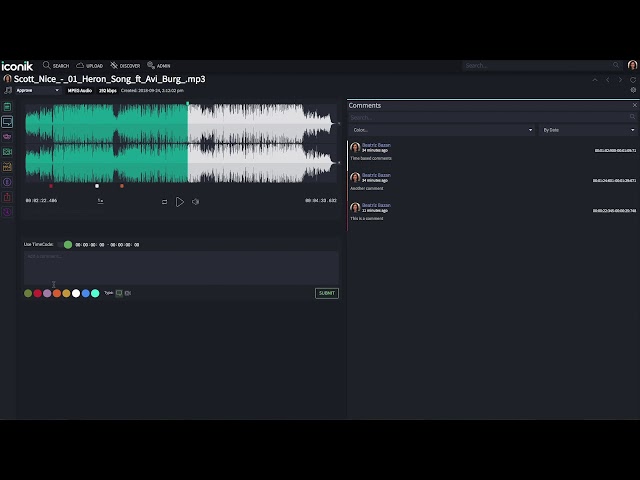Open author link on 'This is a comment'
This screenshot has width=640, height=480.
(376, 205)
